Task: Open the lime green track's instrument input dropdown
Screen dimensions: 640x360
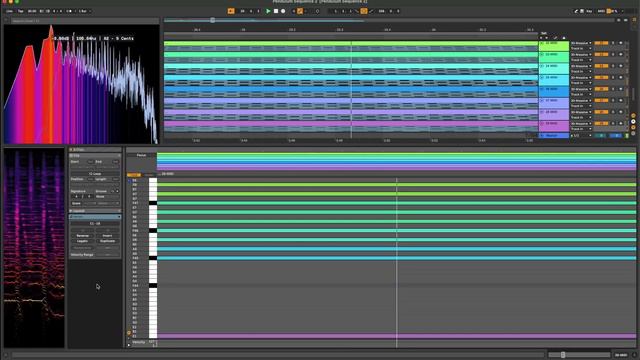Action: [581, 43]
